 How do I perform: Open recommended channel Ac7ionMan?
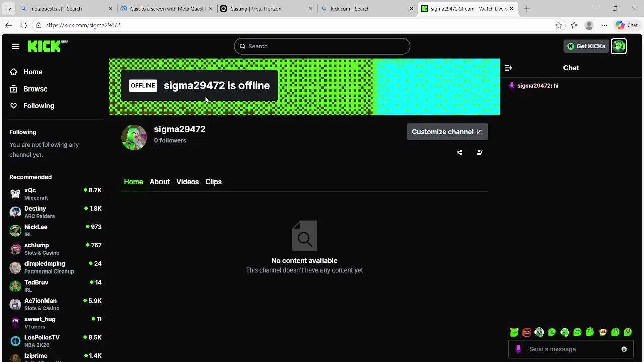[55, 304]
